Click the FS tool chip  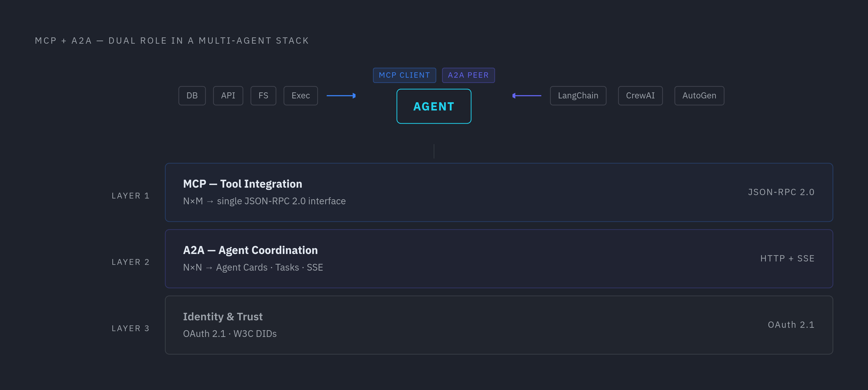[263, 96]
